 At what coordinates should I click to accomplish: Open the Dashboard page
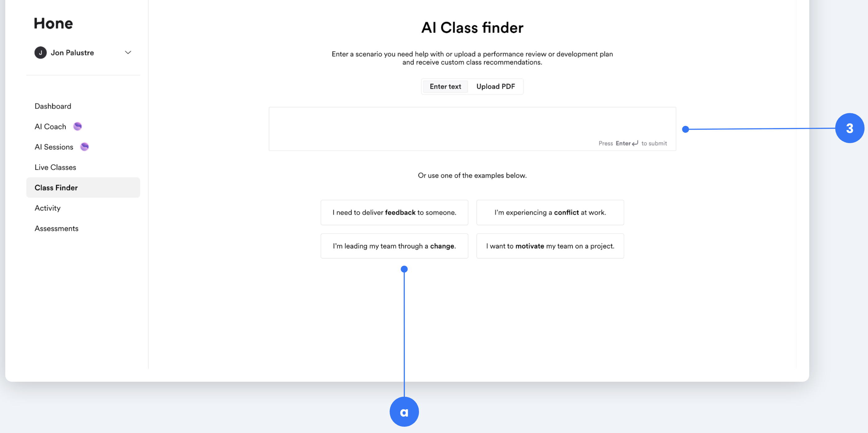point(53,106)
